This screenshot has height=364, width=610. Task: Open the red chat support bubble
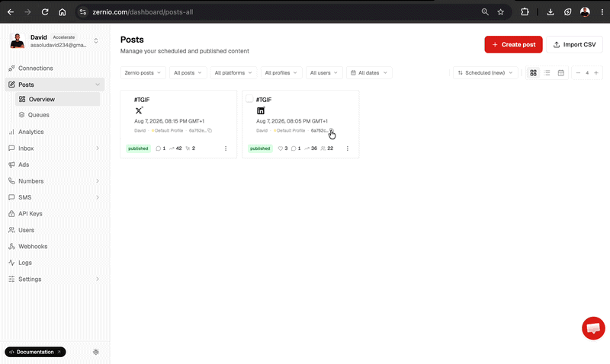point(593,328)
